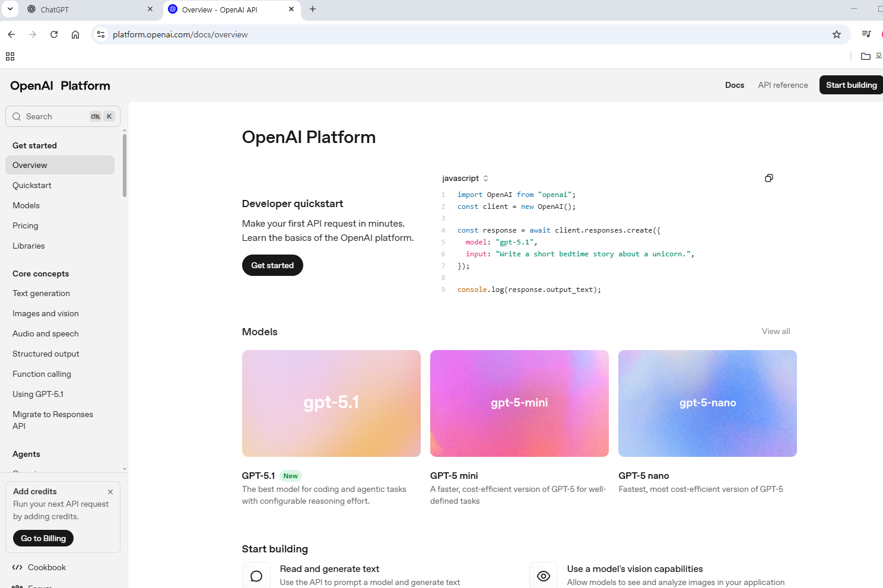This screenshot has width=883, height=588.
Task: Open Migrate to Responses API guide
Action: tap(53, 420)
